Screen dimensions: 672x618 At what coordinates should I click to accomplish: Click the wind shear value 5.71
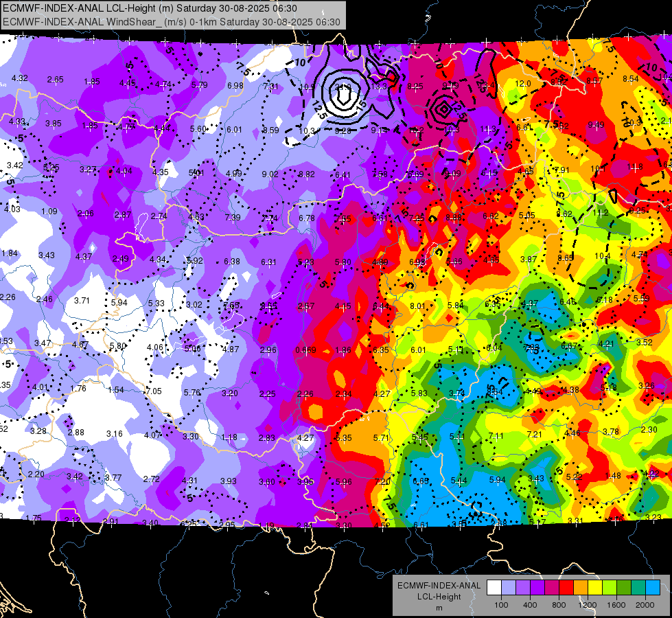click(381, 438)
